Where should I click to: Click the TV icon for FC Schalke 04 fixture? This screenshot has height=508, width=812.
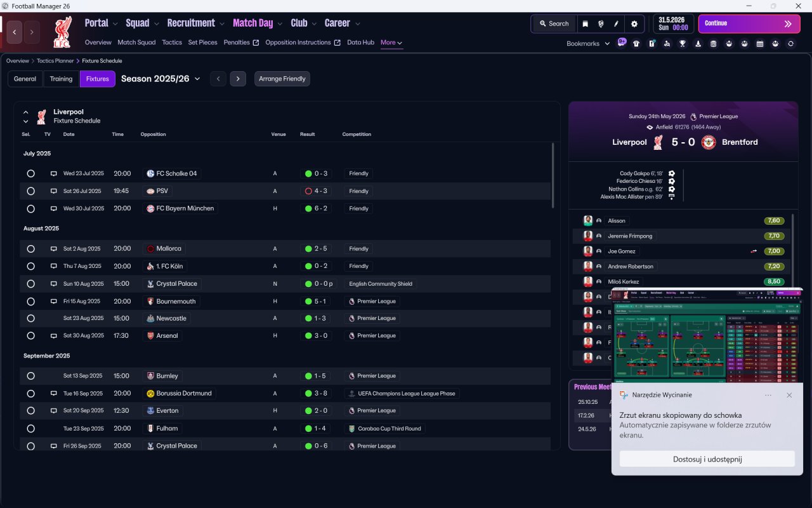pos(54,173)
